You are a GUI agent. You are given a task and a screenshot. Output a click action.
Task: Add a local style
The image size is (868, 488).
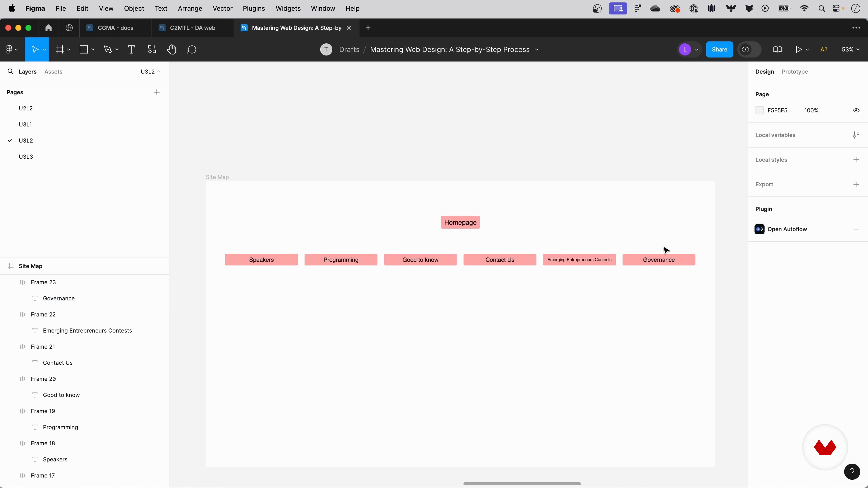coord(856,160)
